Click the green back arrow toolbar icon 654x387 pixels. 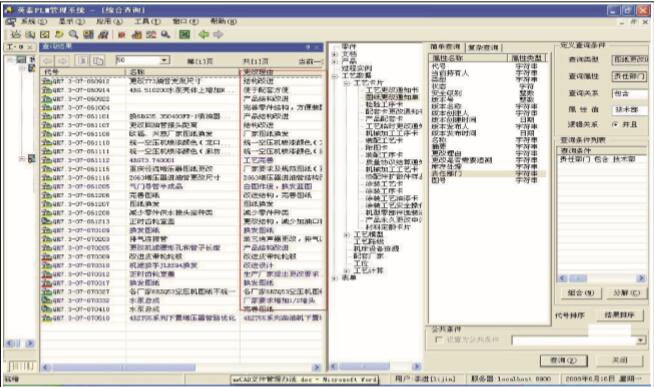(x=204, y=35)
